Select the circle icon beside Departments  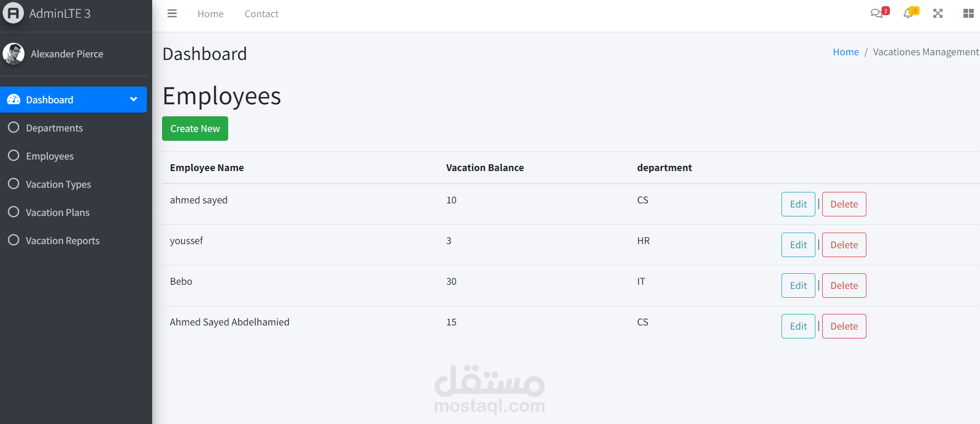14,128
